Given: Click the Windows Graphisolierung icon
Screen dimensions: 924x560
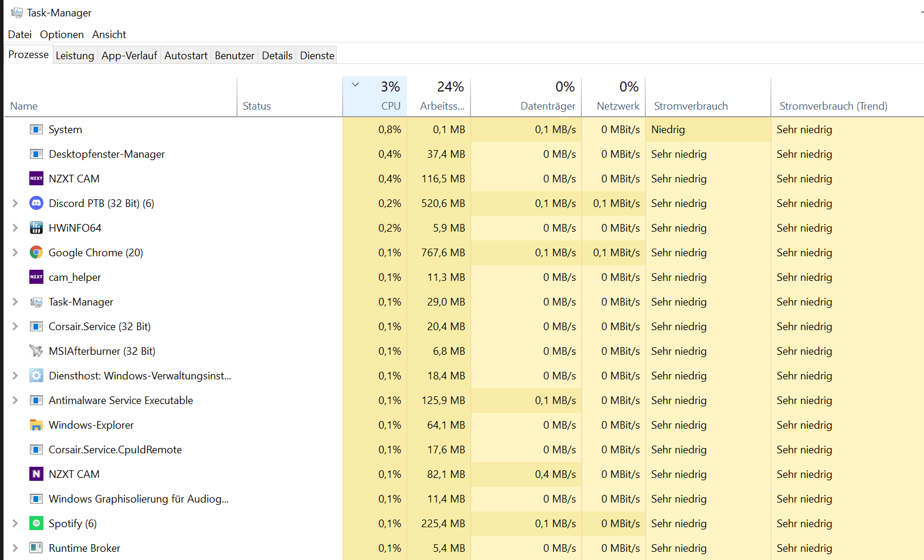Looking at the screenshot, I should [36, 499].
